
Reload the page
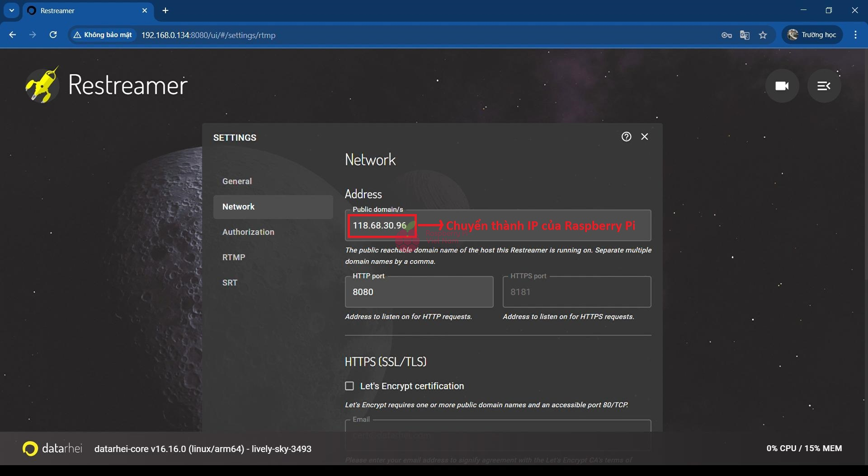[x=53, y=35]
